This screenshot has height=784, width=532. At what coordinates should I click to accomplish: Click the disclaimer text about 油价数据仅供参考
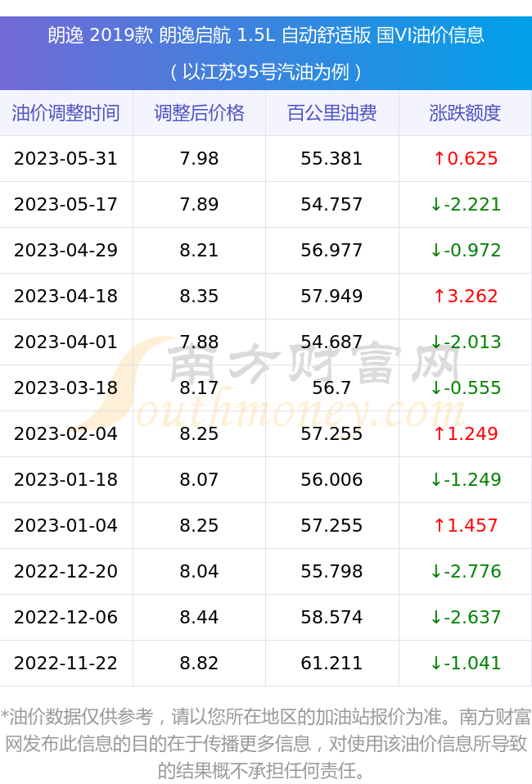pos(266,744)
